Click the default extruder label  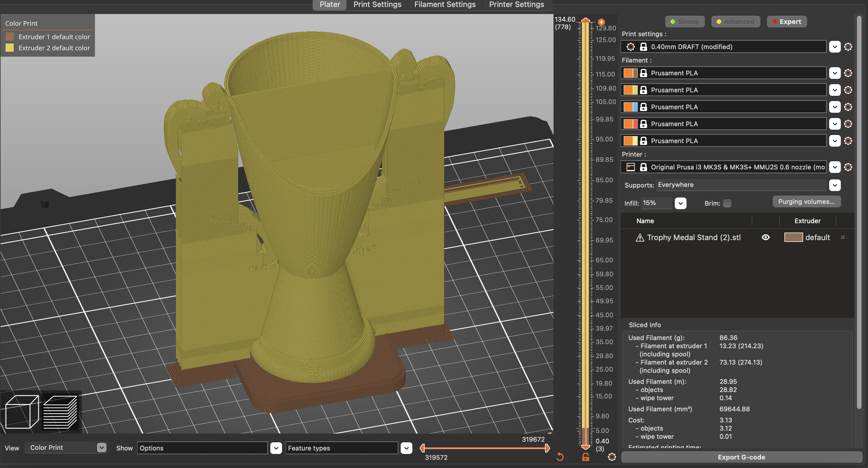click(817, 237)
